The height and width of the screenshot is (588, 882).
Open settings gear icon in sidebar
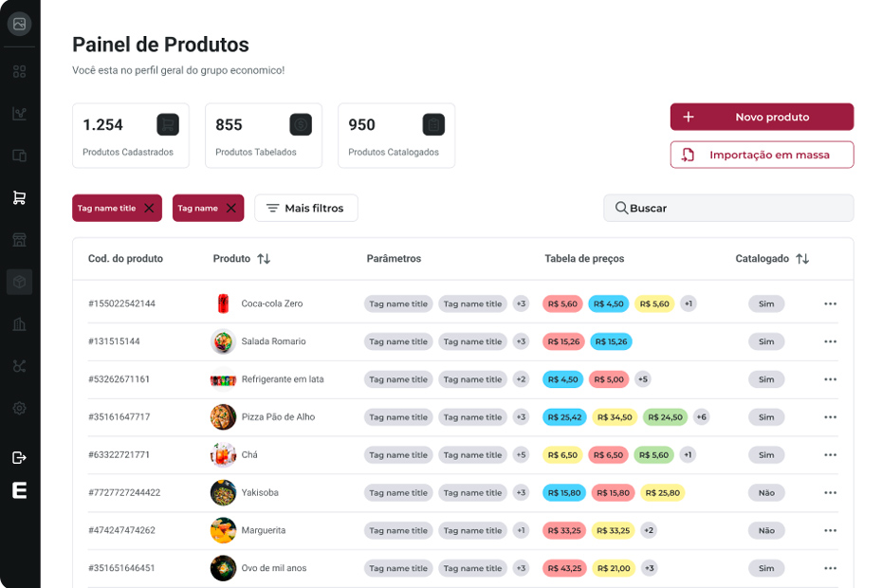click(19, 408)
